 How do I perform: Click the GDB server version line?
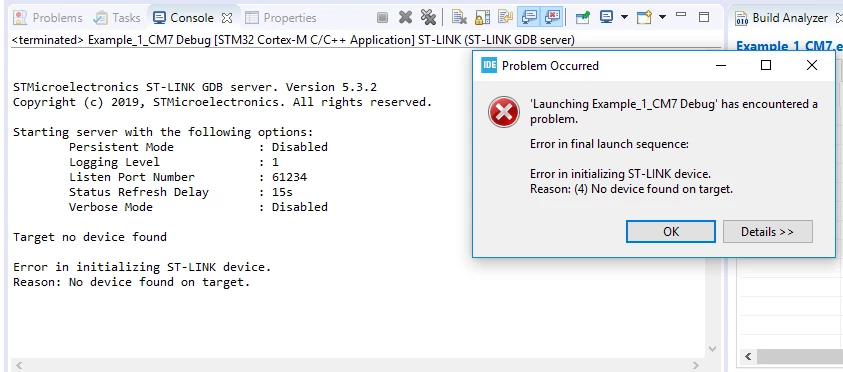[195, 87]
